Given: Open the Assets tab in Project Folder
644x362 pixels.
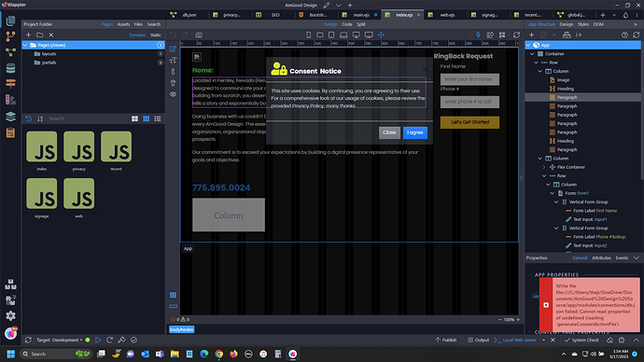Looking at the screenshot, I should 123,24.
